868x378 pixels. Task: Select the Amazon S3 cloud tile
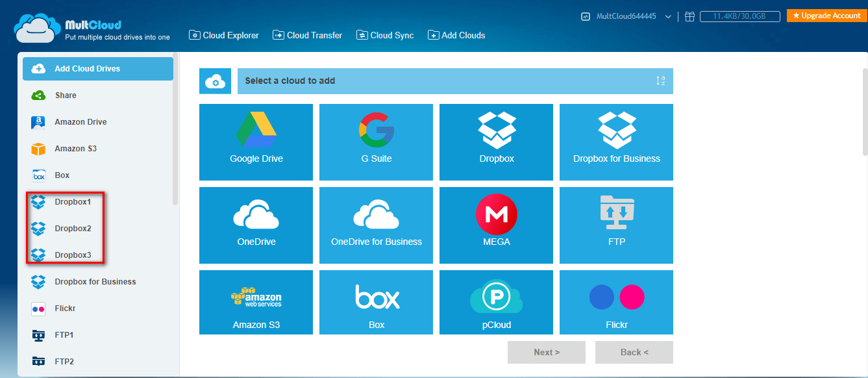click(x=256, y=302)
